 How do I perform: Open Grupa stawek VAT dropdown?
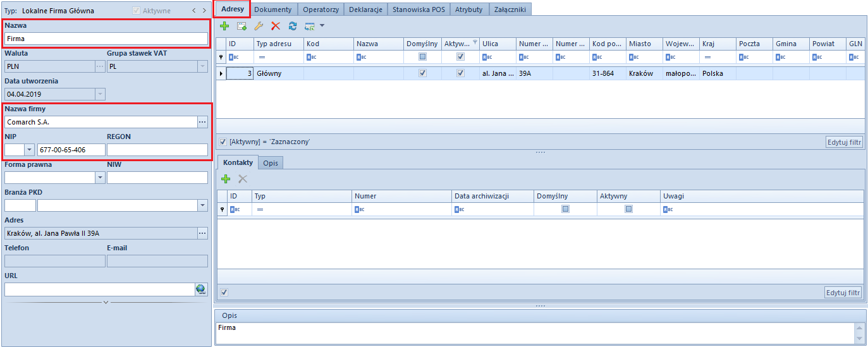point(202,66)
